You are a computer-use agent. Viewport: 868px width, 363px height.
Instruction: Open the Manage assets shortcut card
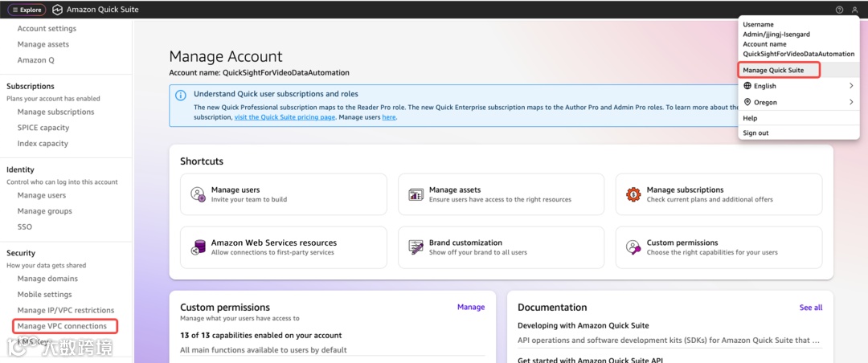tap(501, 194)
